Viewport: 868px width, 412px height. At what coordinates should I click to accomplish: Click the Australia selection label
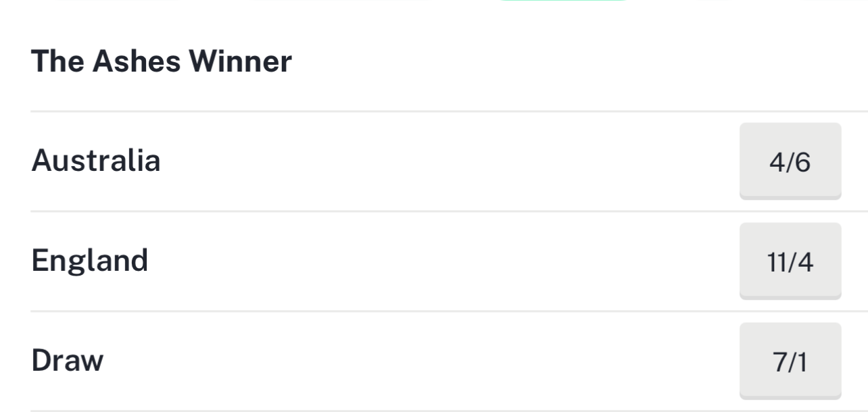click(96, 161)
